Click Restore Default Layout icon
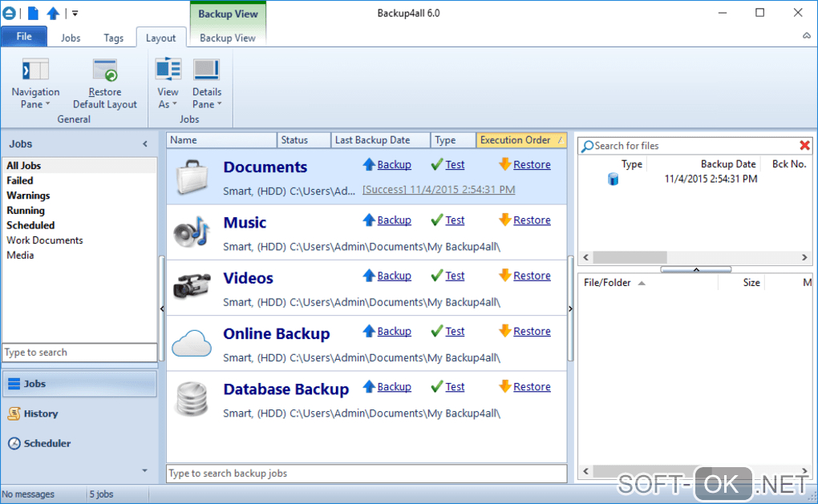Viewport: 818px width, 504px height. pos(105,70)
